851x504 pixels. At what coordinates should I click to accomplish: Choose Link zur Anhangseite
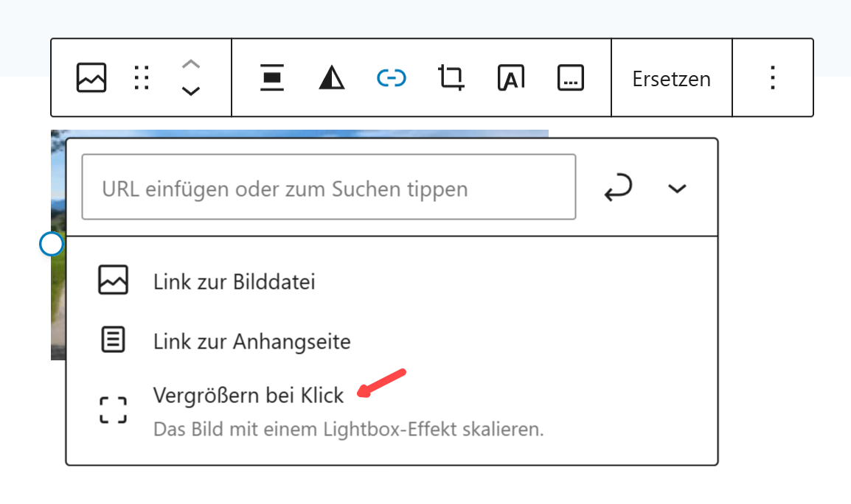(x=251, y=341)
